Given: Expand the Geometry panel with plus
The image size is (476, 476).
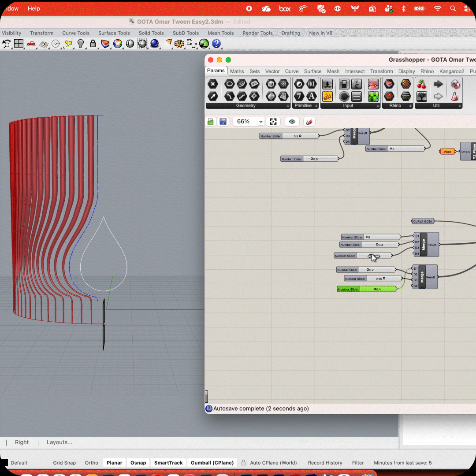Looking at the screenshot, I should click(288, 106).
